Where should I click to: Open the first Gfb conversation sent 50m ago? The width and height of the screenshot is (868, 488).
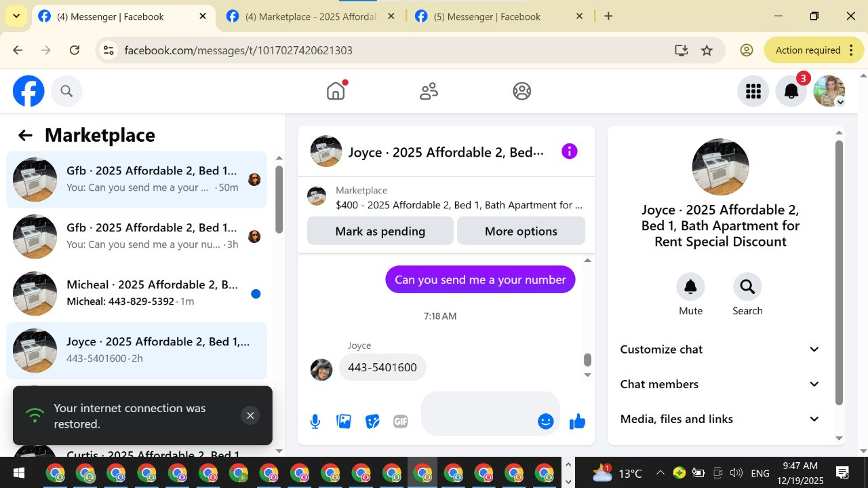tap(136, 179)
